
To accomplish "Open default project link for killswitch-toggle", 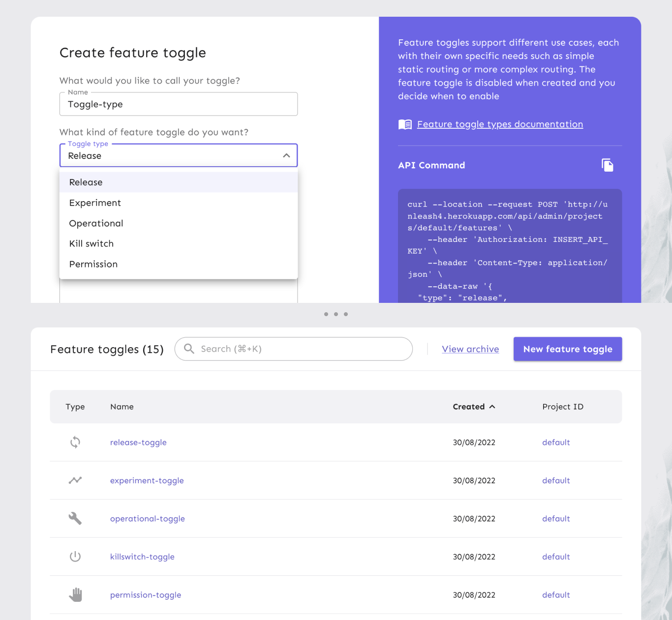I will point(556,557).
